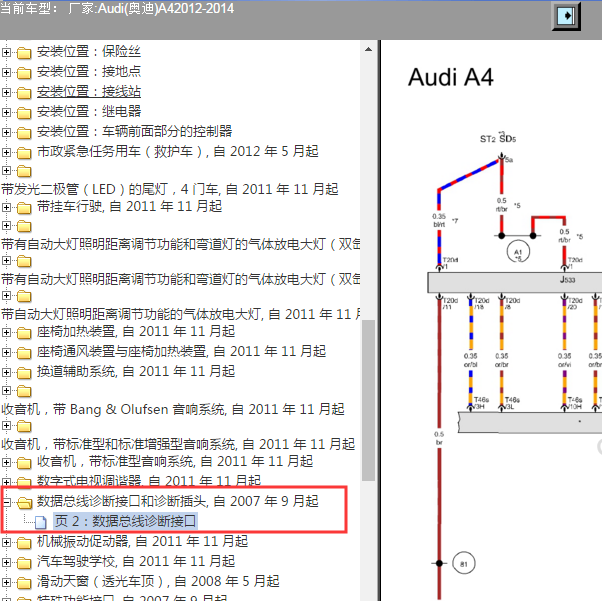
Task: Click the 当前车型 vehicle header text
Action: [x=117, y=8]
